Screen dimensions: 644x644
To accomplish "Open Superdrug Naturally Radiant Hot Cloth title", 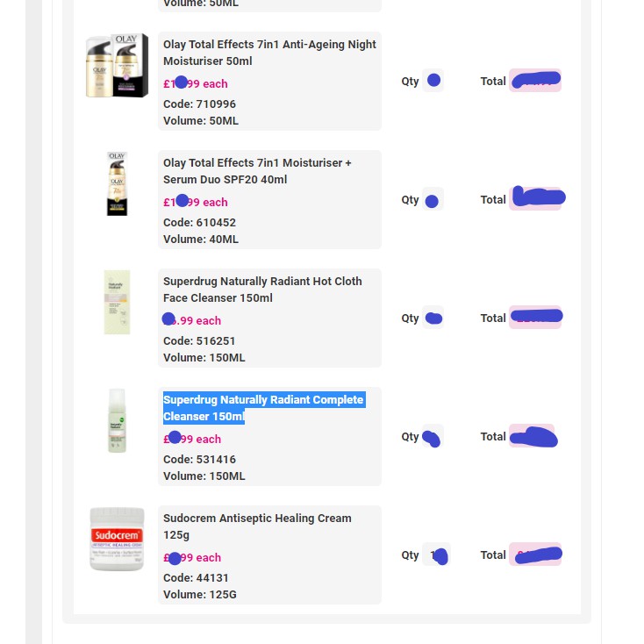I will pos(262,290).
